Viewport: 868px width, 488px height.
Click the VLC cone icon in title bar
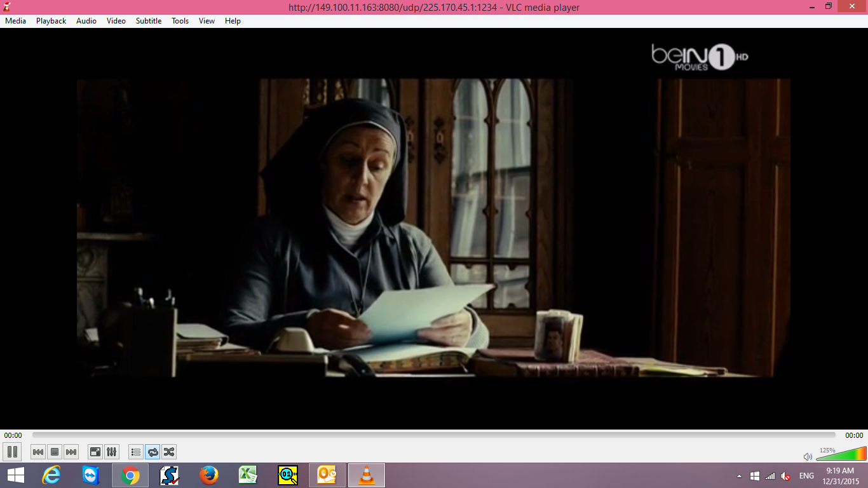click(x=6, y=7)
